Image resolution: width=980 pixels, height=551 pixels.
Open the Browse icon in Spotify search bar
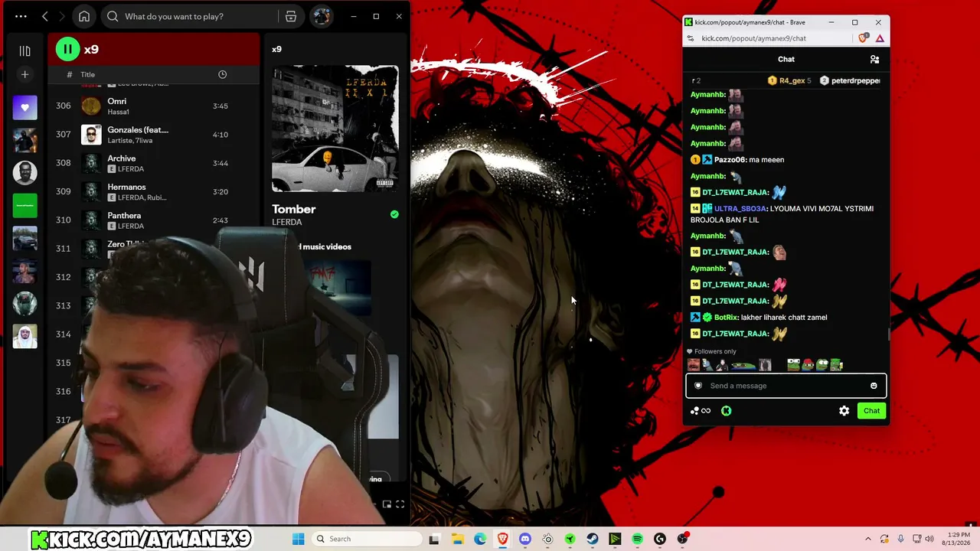[x=291, y=16]
